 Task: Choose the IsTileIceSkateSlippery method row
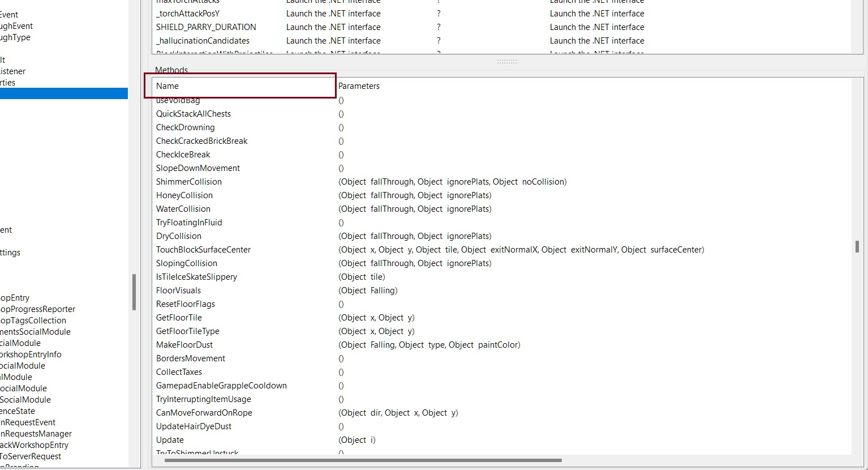196,277
